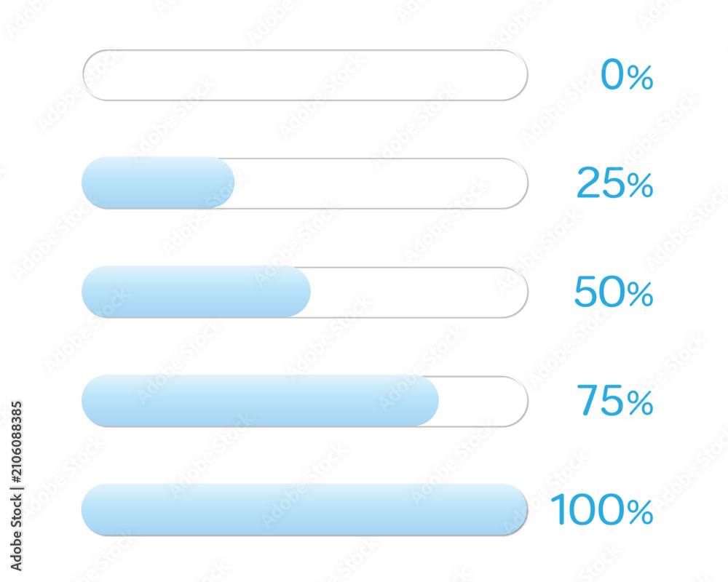Viewport: 728px width, 582px height.
Task: Click the unfilled part of the 50% bar
Action: [419, 292]
